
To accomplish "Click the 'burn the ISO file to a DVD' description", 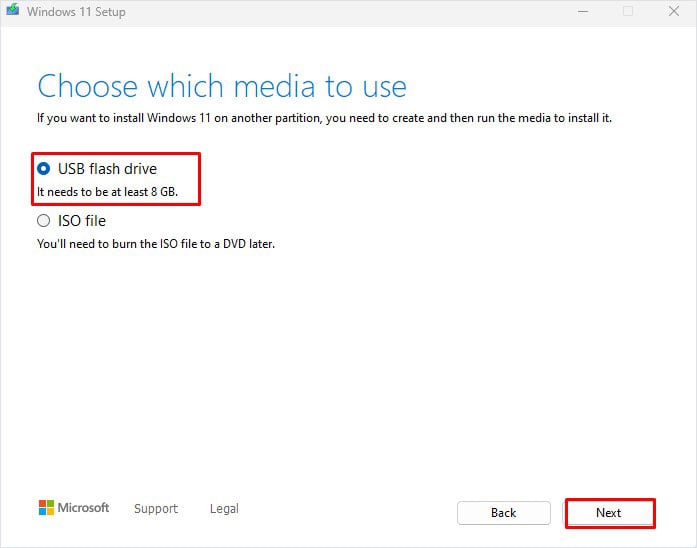I will pyautogui.click(x=156, y=244).
